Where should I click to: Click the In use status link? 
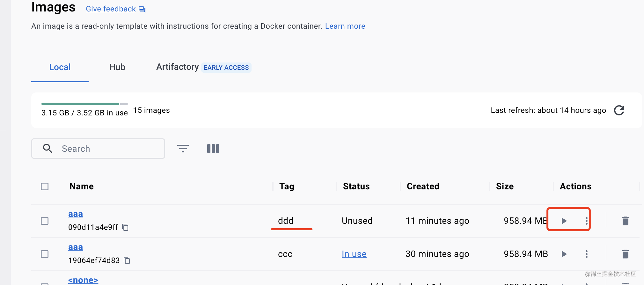point(354,254)
